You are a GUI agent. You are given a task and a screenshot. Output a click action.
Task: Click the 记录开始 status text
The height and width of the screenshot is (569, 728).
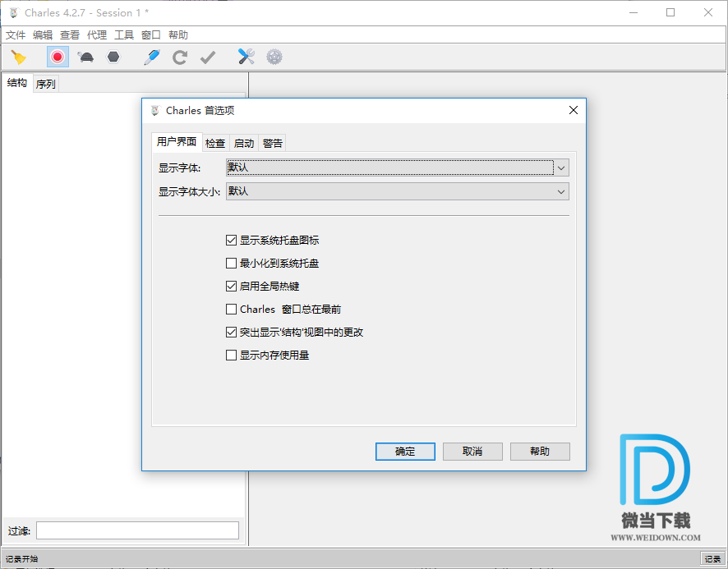click(x=22, y=558)
